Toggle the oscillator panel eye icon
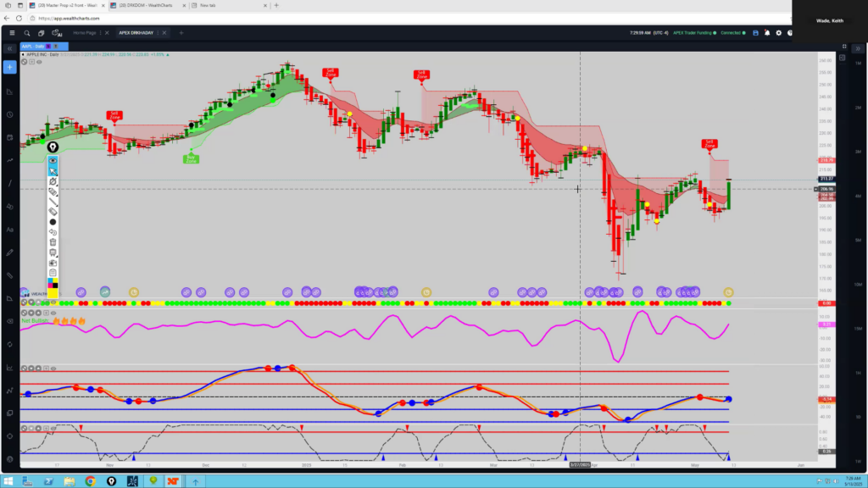868x488 pixels. pyautogui.click(x=53, y=369)
